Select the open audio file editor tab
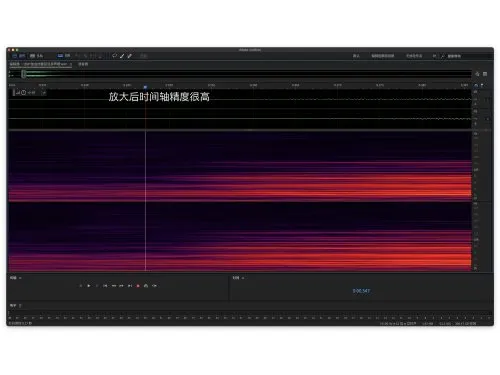The height and width of the screenshot is (375, 500). pos(40,64)
